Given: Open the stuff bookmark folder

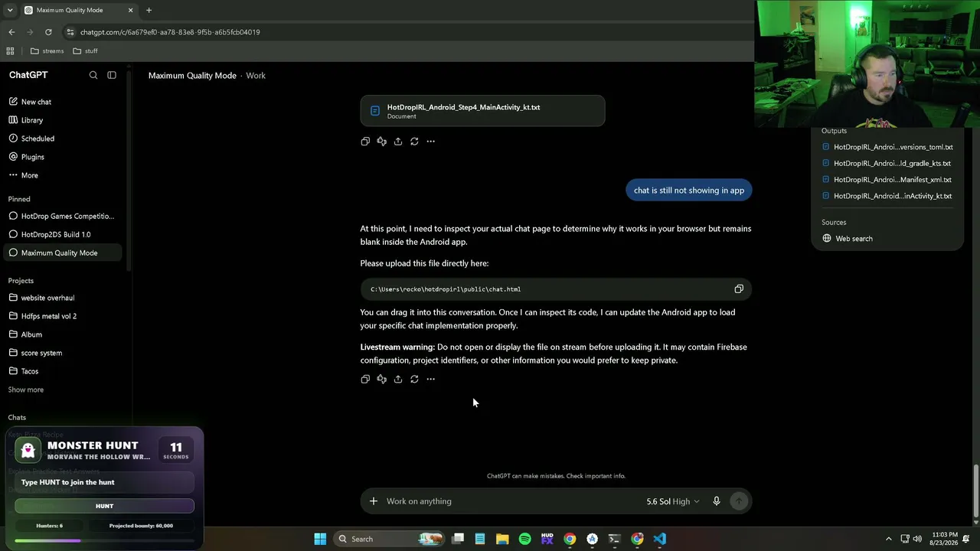Looking at the screenshot, I should point(85,51).
